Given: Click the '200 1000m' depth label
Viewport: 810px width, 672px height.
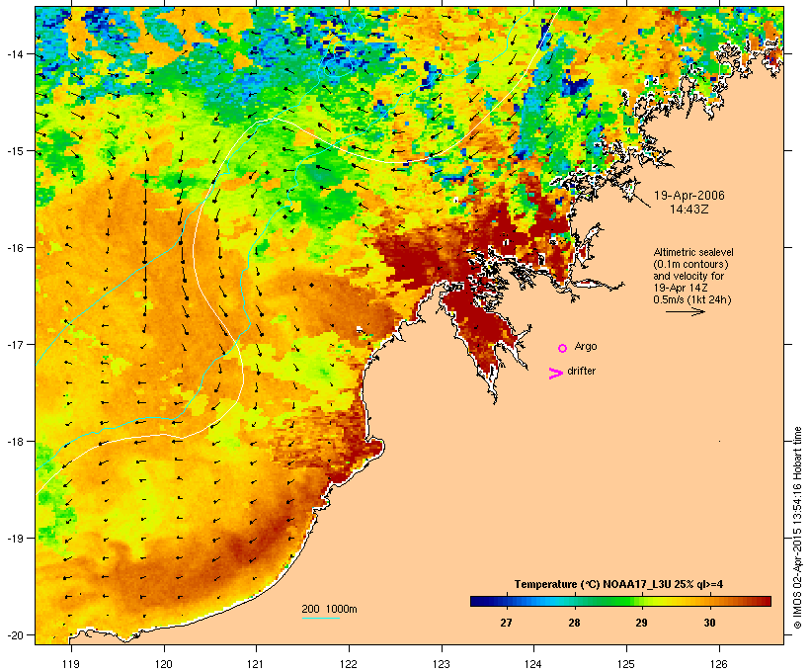Looking at the screenshot, I should click(329, 609).
